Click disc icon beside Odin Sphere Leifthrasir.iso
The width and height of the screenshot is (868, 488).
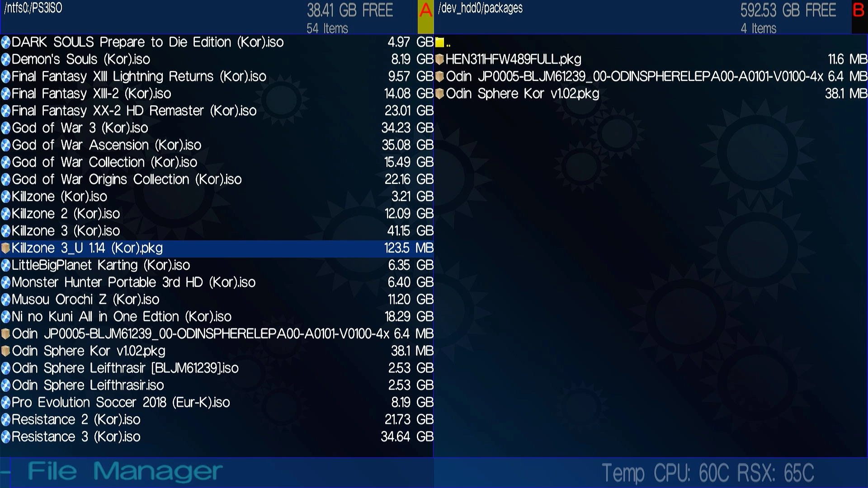coord(6,386)
